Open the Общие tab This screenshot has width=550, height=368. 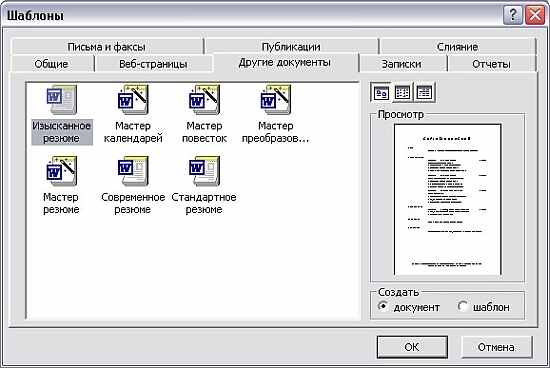(52, 64)
